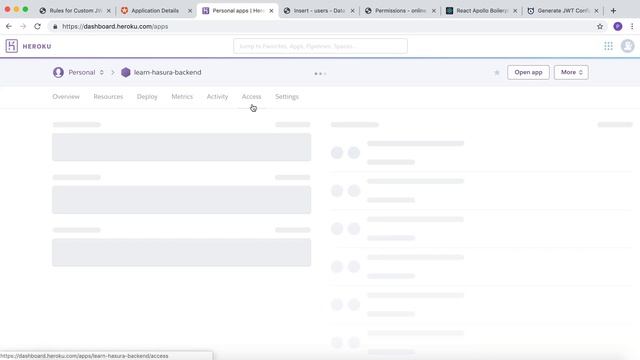The height and width of the screenshot is (360, 640).
Task: Focus the Jump to Favorites search field
Action: [320, 46]
